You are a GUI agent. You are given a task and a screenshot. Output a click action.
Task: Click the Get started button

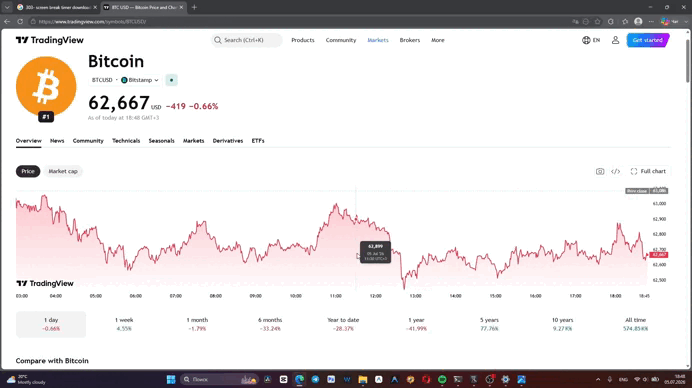[x=647, y=40]
